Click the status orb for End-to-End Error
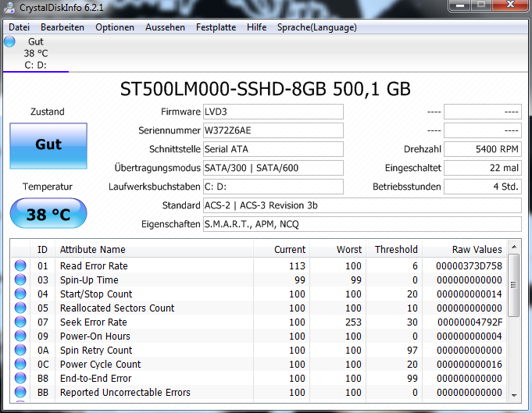This screenshot has height=413, width=532. [20, 378]
